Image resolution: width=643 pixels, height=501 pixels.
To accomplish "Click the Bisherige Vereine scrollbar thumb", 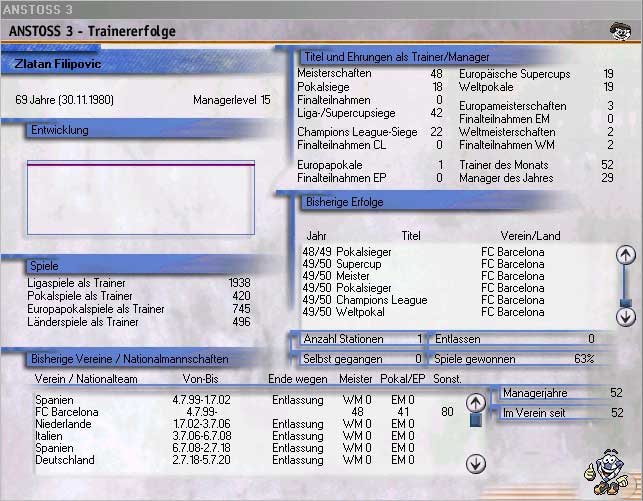I will tap(476, 422).
